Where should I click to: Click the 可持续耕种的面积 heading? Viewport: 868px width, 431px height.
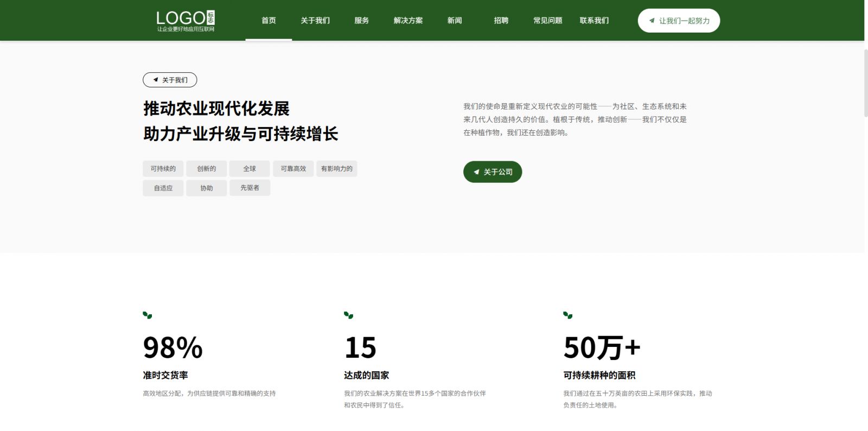point(599,375)
